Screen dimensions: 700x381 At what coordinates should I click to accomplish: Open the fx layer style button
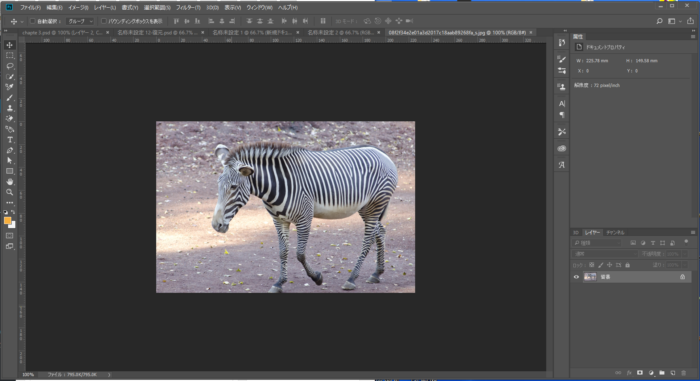coord(629,373)
